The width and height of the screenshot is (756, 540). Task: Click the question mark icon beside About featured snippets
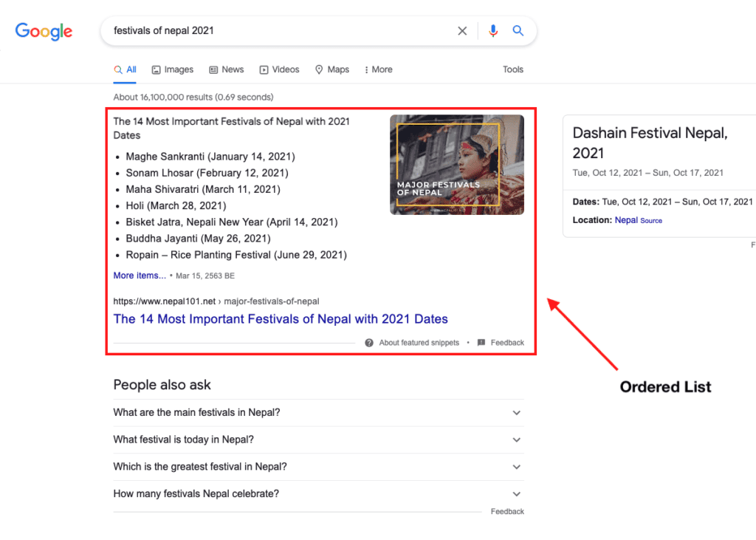click(x=369, y=343)
